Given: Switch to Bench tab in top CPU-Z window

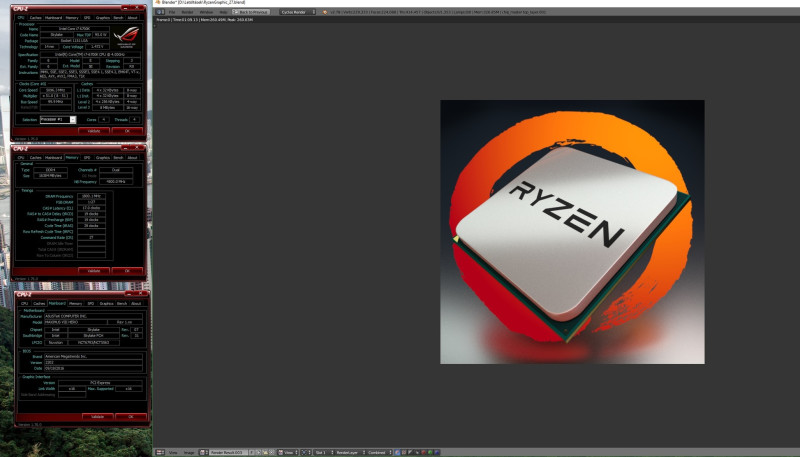Looking at the screenshot, I should coord(118,18).
